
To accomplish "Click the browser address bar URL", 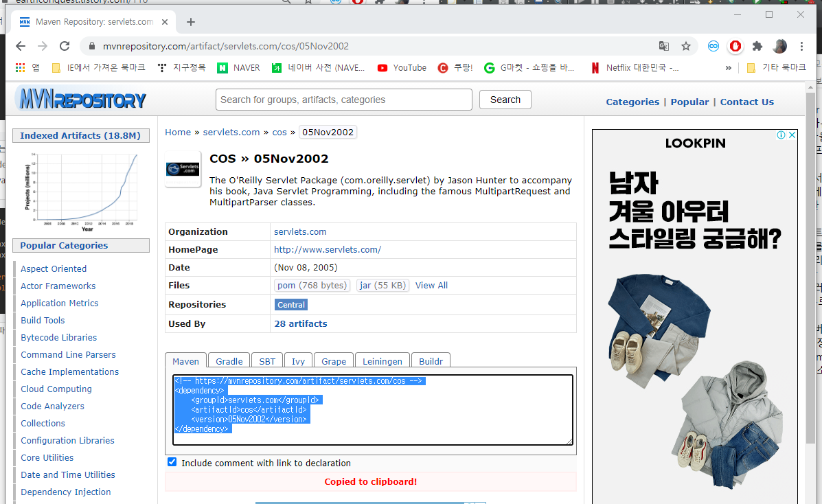I will 226,46.
